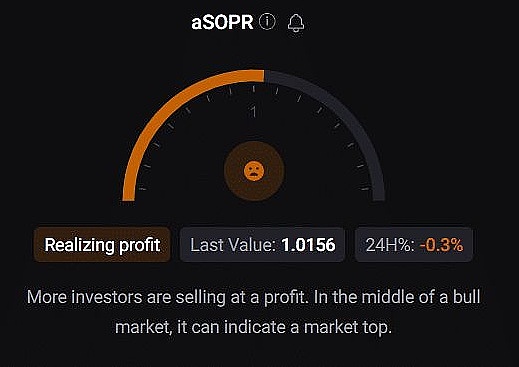
Task: Click the alert bell icon
Action: pyautogui.click(x=296, y=23)
